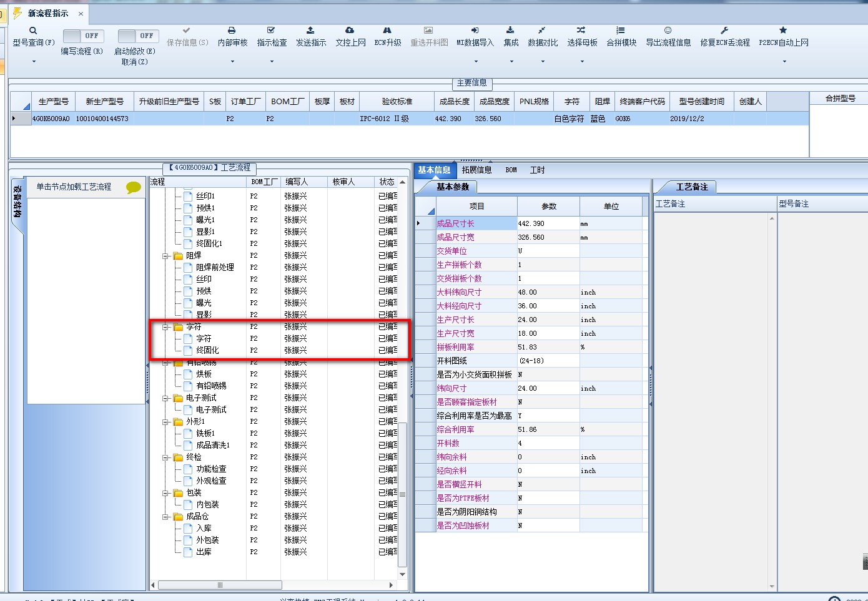Click 工艺备注 panel scroll down arrow
The height and width of the screenshot is (601, 868).
point(772,587)
